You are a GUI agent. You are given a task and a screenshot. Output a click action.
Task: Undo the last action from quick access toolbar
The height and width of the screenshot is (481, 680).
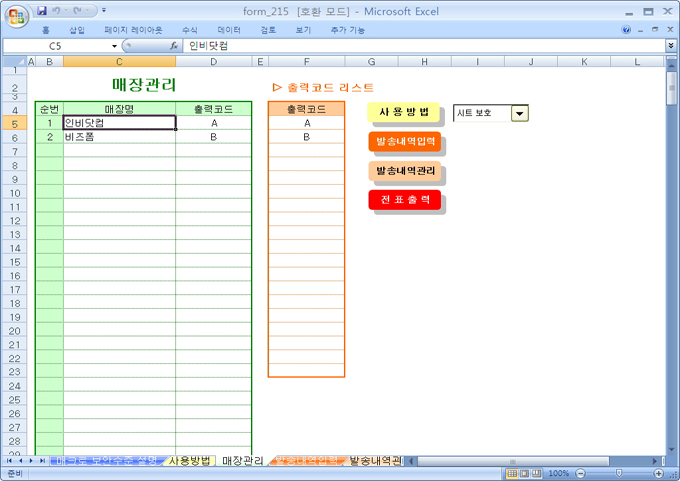57,10
